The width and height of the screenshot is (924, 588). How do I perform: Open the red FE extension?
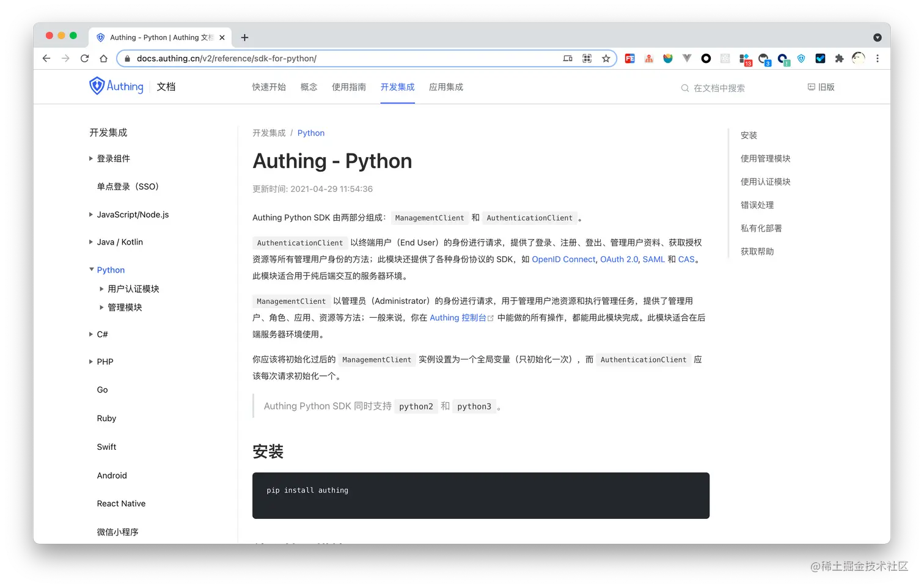[629, 59]
